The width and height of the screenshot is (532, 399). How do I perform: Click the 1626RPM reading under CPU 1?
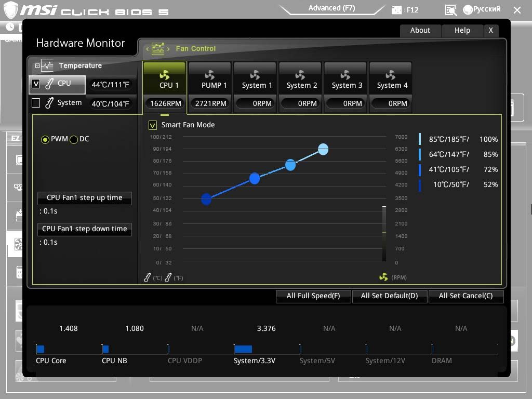click(166, 103)
